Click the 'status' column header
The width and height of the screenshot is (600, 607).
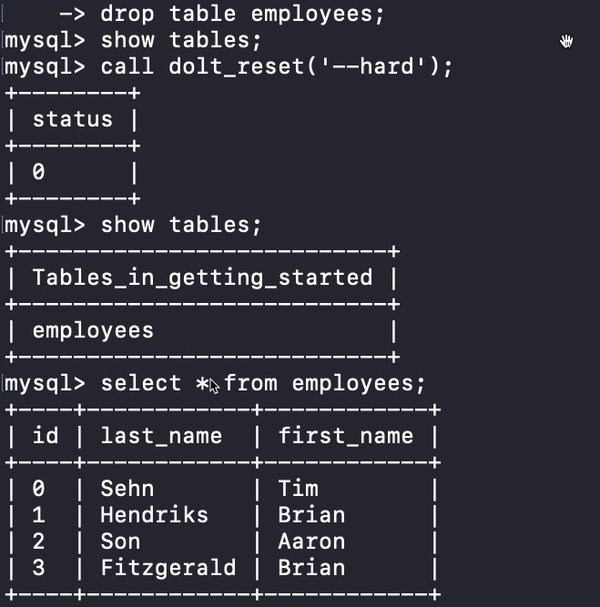[x=72, y=120]
